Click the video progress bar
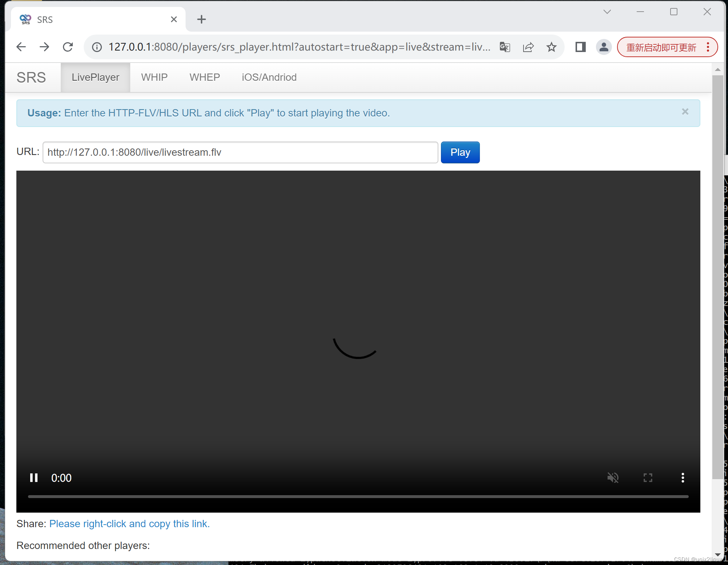The width and height of the screenshot is (728, 565). [358, 497]
